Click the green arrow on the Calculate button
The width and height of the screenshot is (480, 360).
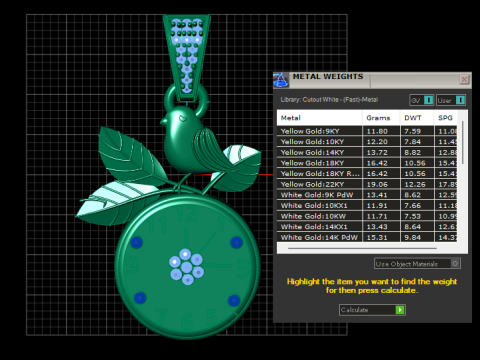(x=400, y=310)
